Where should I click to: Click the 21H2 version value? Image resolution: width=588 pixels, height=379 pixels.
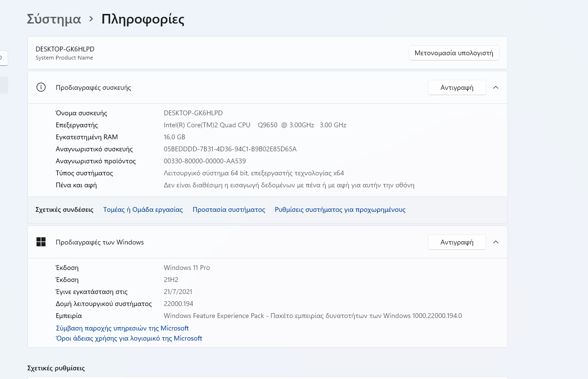(171, 280)
